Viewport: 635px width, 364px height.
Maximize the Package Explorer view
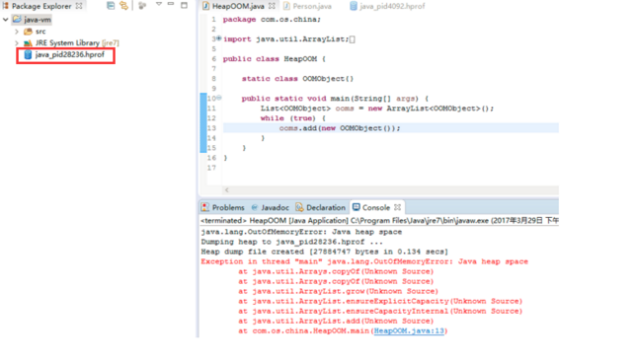[184, 5]
